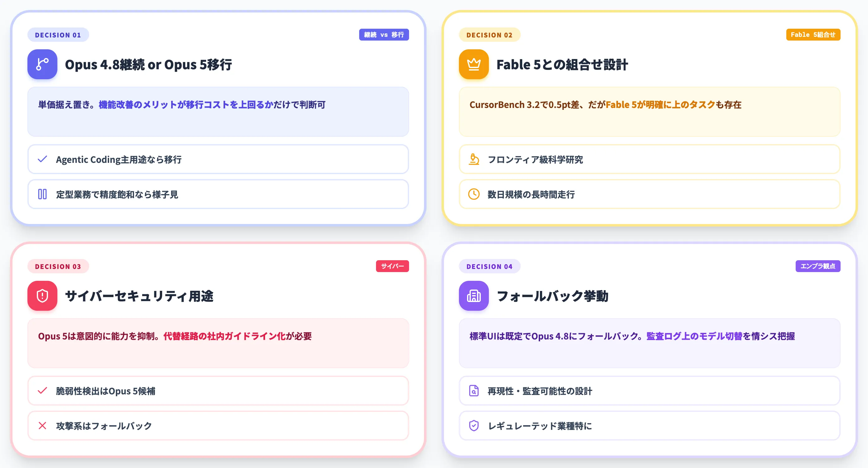Screen dimensions: 868x468
Task: Click the microscope icon beside フロンティア級科学研究
Action: (x=474, y=159)
